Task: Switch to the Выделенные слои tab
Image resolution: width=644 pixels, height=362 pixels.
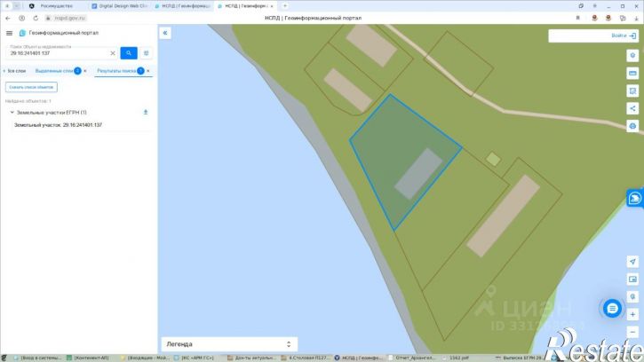Action: tap(54, 71)
